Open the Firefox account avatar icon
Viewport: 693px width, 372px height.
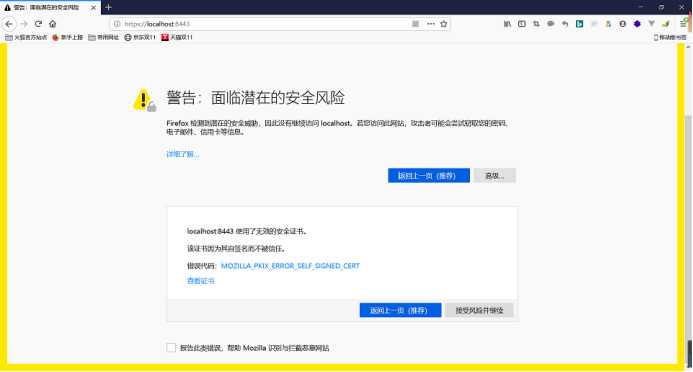tap(623, 24)
